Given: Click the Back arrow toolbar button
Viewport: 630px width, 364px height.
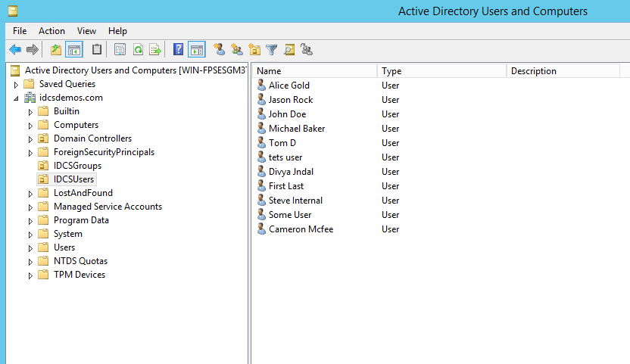Looking at the screenshot, I should tap(15, 50).
